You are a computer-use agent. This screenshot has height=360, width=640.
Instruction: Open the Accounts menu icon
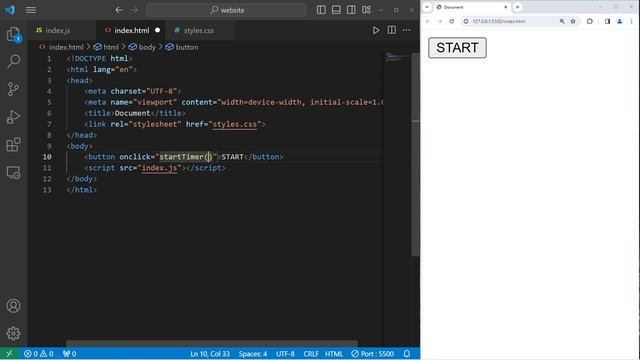tap(13, 306)
